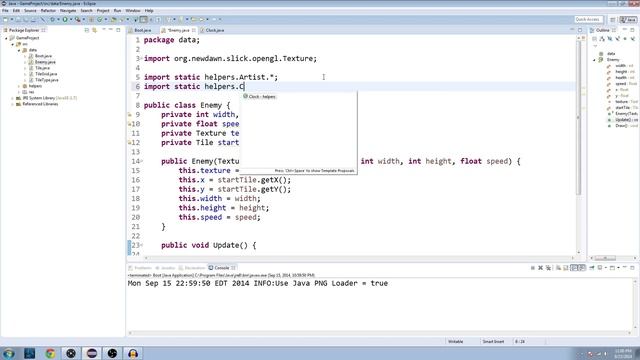This screenshot has width=640, height=360.
Task: Collapse the Enemy class in Outline
Action: click(594, 60)
